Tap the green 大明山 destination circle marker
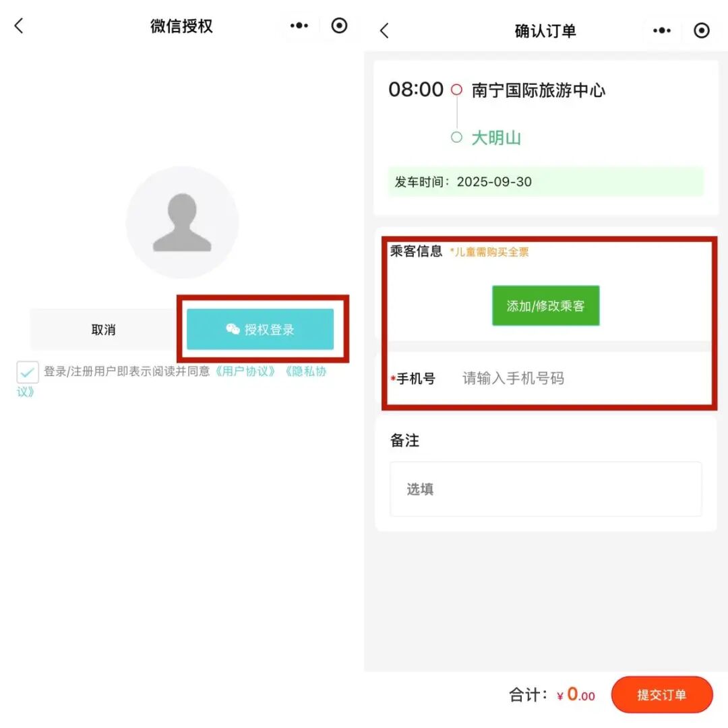The height and width of the screenshot is (728, 728). pos(456,138)
